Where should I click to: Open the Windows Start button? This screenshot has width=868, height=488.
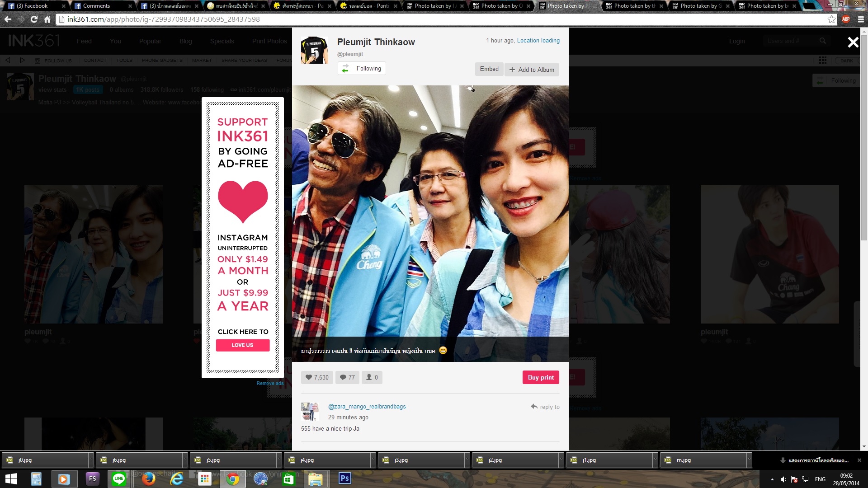pos(11,479)
